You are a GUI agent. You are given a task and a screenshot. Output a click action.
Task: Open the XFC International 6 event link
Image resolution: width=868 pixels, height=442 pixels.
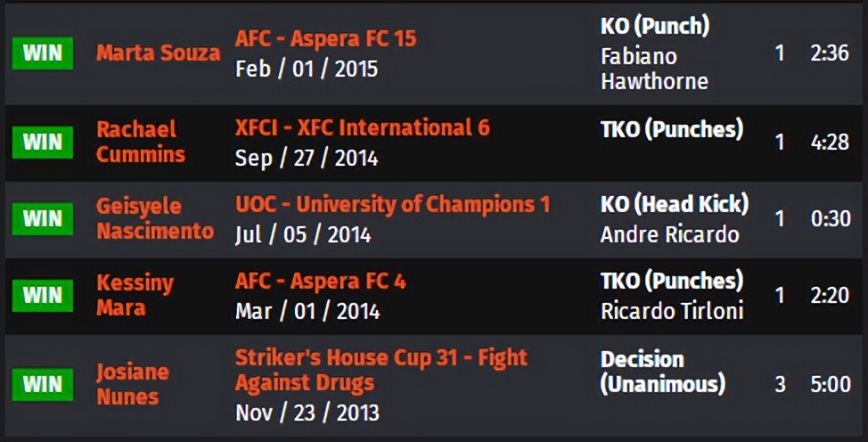(362, 127)
